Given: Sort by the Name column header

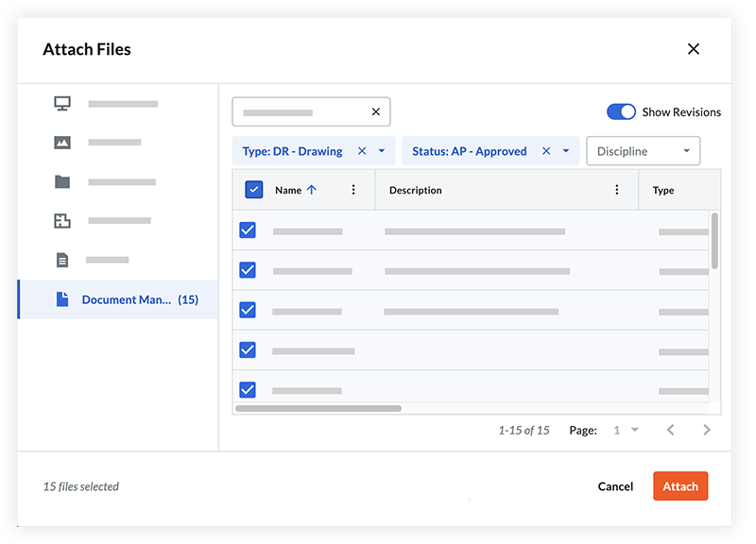Looking at the screenshot, I should pyautogui.click(x=288, y=190).
